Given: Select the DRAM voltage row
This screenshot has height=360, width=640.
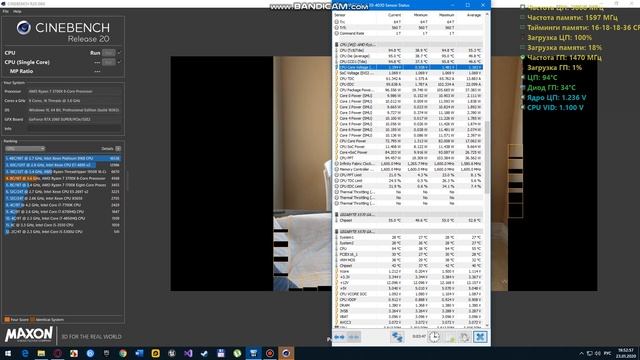Looking at the screenshot, I should (409, 305).
